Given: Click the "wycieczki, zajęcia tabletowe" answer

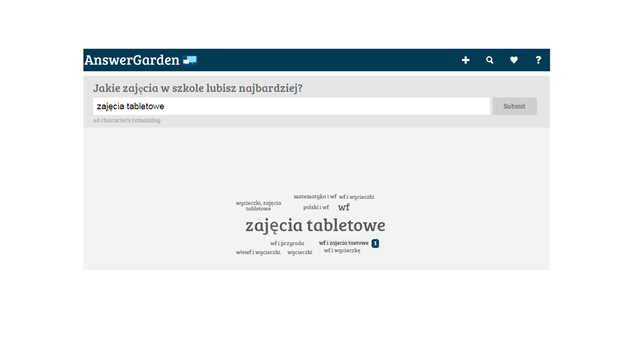Looking at the screenshot, I should pos(258,206).
